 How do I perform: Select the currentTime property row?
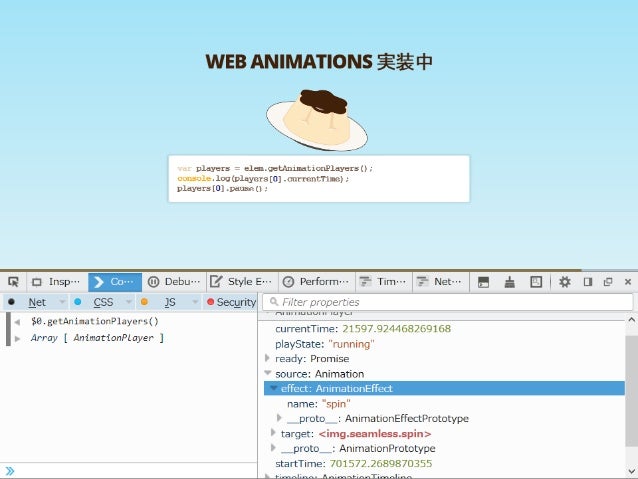(442, 328)
